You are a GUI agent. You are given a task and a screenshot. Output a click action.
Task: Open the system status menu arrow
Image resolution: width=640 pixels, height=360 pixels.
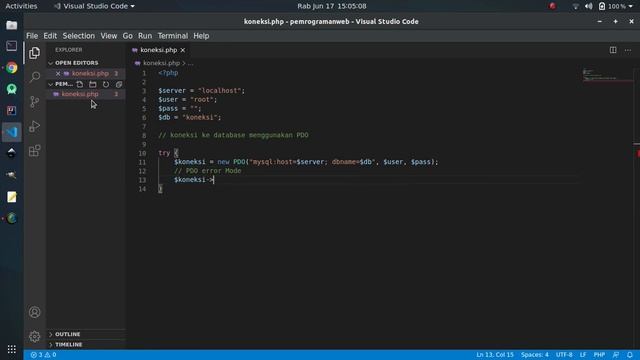630,6
